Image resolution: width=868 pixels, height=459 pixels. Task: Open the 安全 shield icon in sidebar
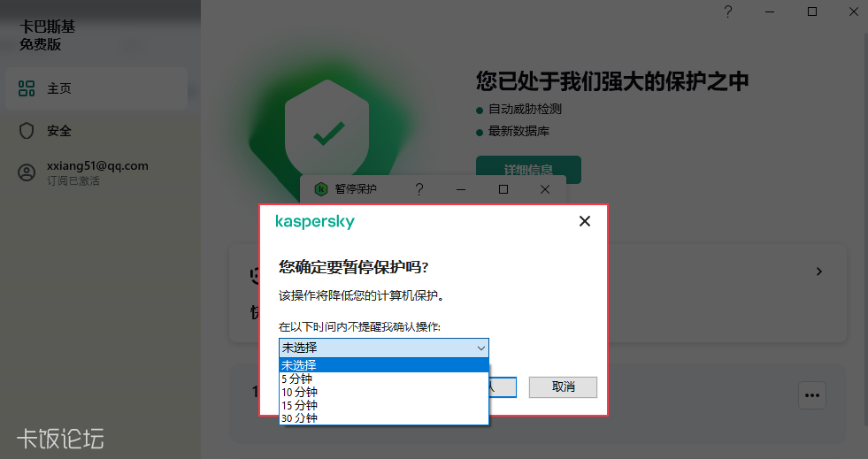pos(27,131)
